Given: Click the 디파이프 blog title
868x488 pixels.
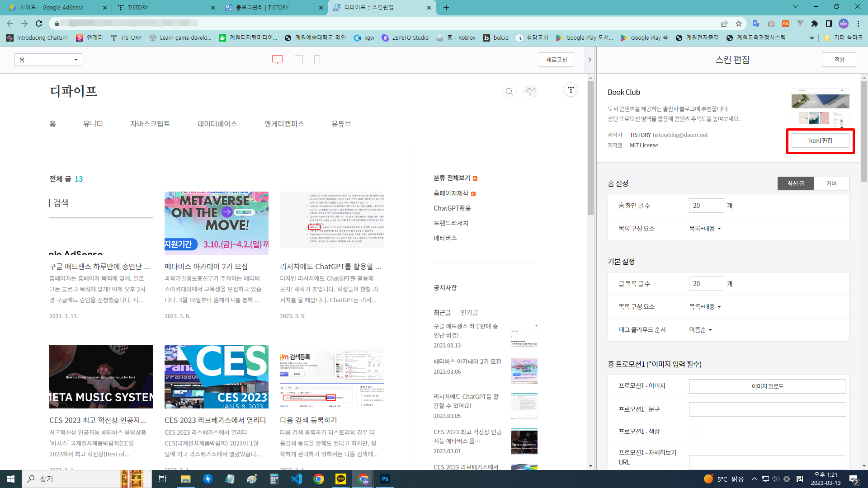Looking at the screenshot, I should (x=73, y=91).
